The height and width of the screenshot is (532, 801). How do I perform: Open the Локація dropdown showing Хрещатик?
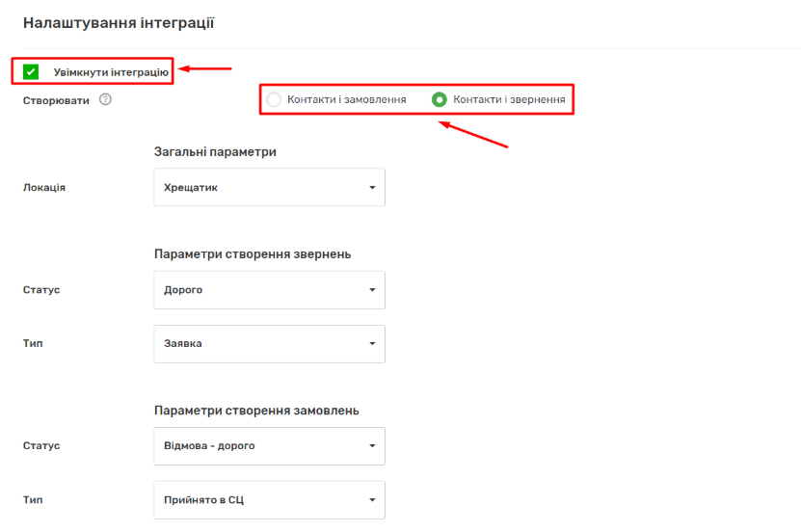(269, 188)
